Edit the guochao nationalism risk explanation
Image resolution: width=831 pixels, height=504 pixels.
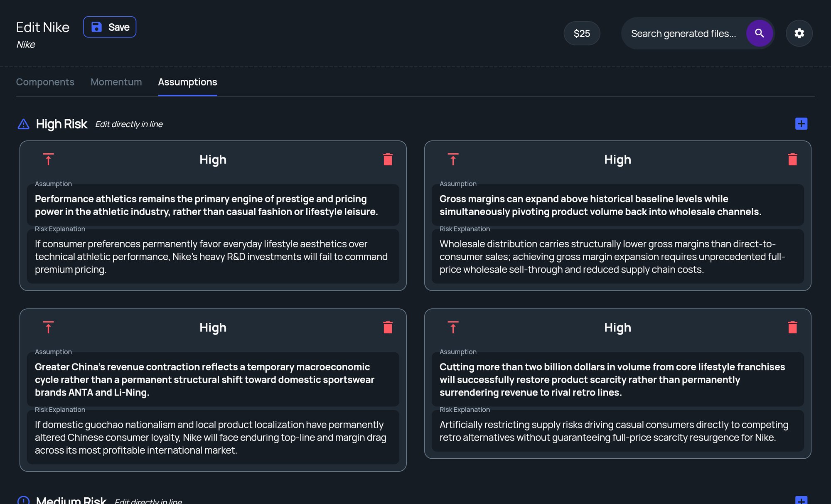pyautogui.click(x=213, y=437)
